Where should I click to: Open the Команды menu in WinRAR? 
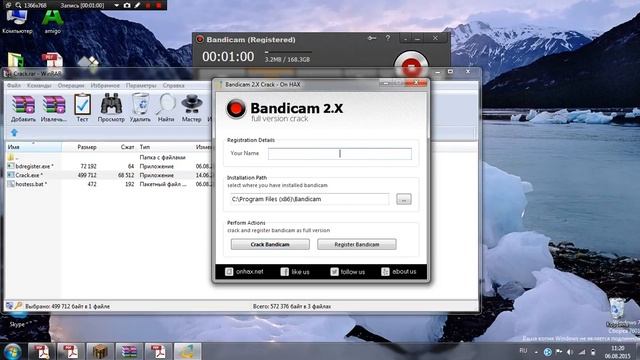(39, 85)
